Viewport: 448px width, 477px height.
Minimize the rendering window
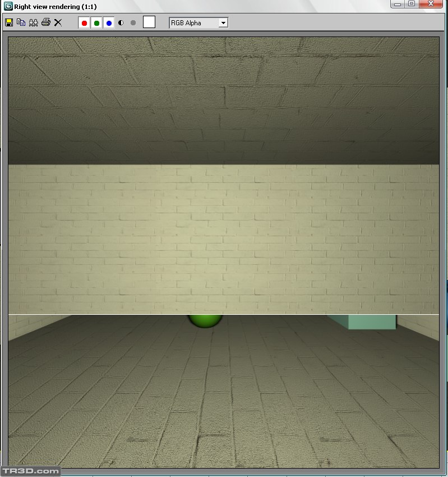[398, 4]
